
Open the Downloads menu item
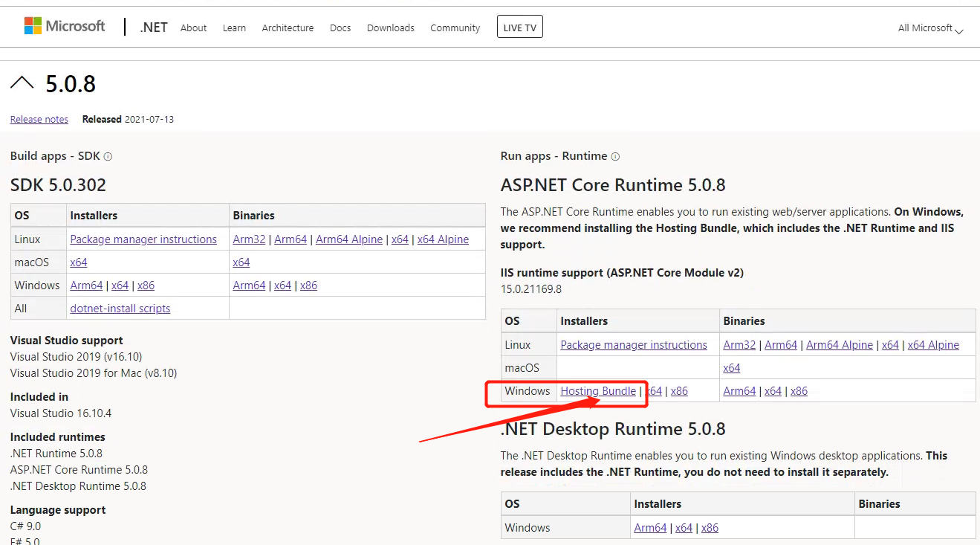pyautogui.click(x=390, y=28)
